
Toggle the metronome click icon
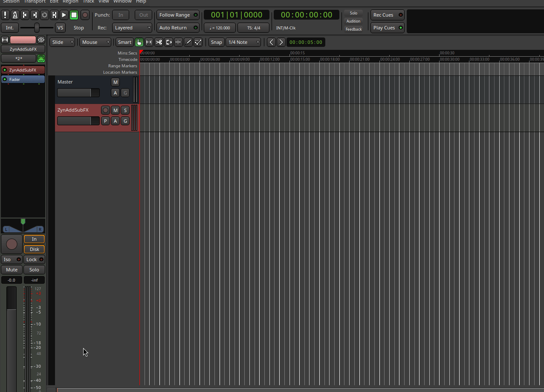click(x=15, y=15)
